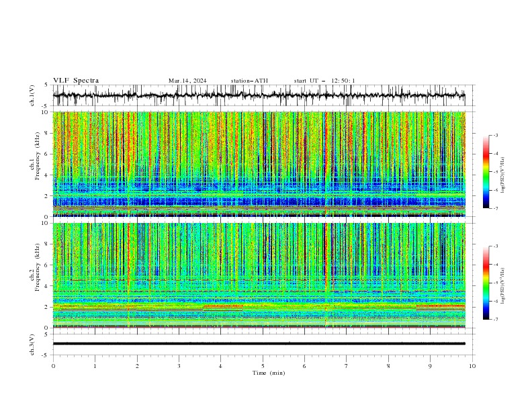Click the "VLF Spectra" plot title
532x411 pixels.
pos(76,81)
